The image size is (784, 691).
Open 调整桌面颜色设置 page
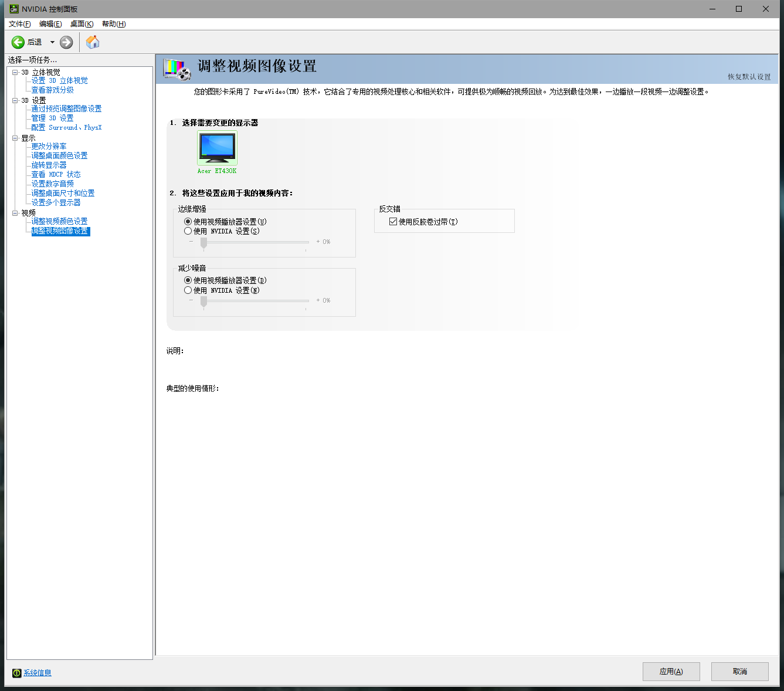[x=60, y=155]
